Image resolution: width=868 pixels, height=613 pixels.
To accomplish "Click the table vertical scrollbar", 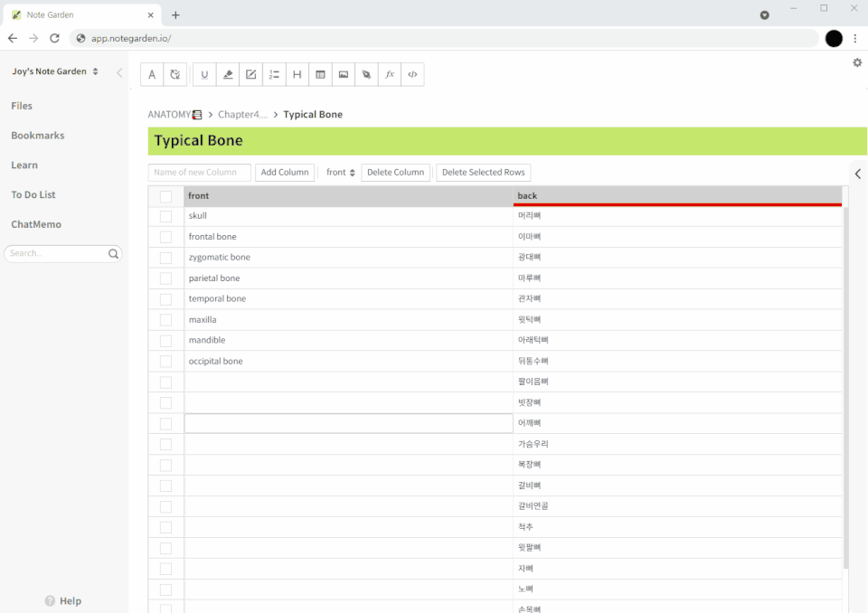I will (845, 388).
